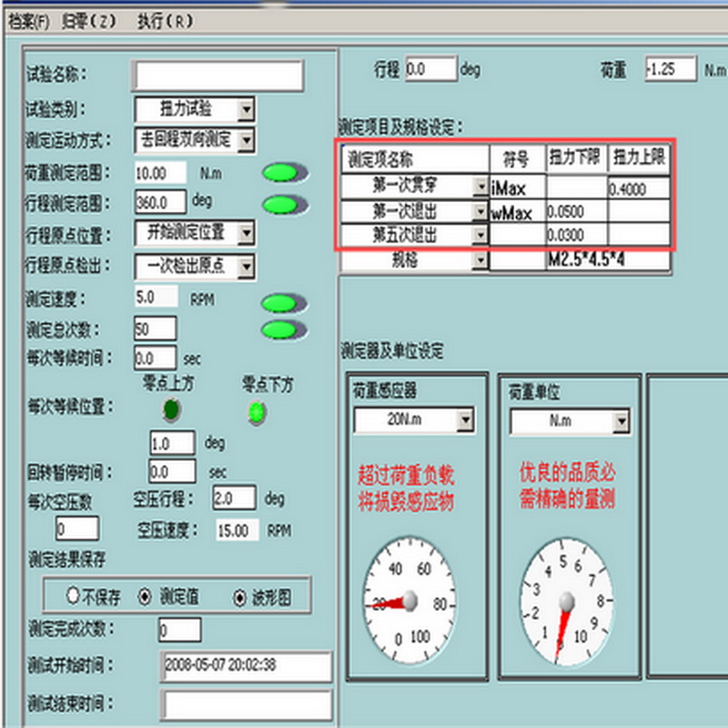Viewport: 728px width, 728px height.
Task: Select the 测定值 radio option
Action: [x=144, y=597]
